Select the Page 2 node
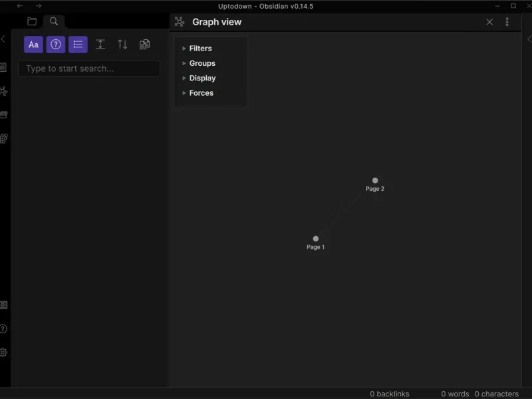532x399 pixels. (375, 180)
